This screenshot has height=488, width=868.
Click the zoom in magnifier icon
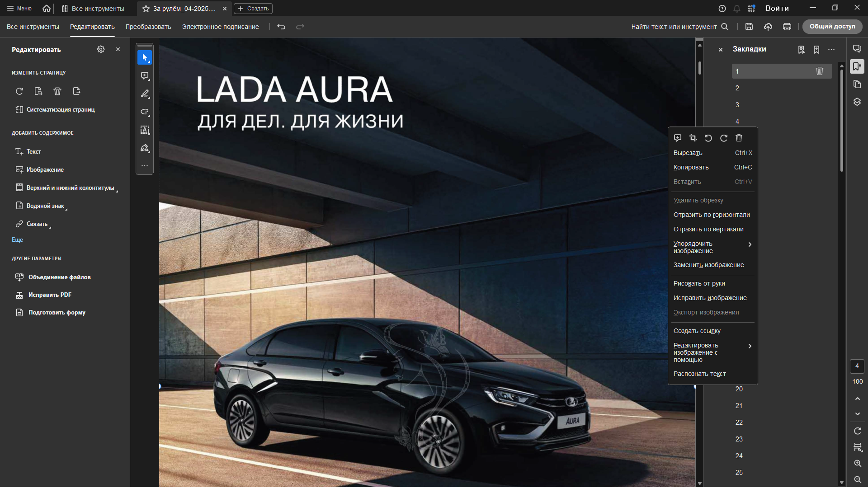point(858,464)
